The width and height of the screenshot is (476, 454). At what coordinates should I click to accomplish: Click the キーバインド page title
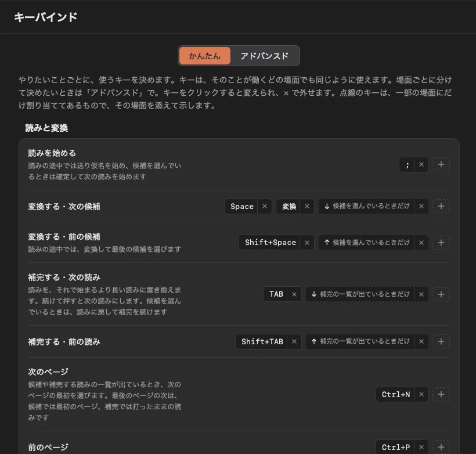pos(46,17)
